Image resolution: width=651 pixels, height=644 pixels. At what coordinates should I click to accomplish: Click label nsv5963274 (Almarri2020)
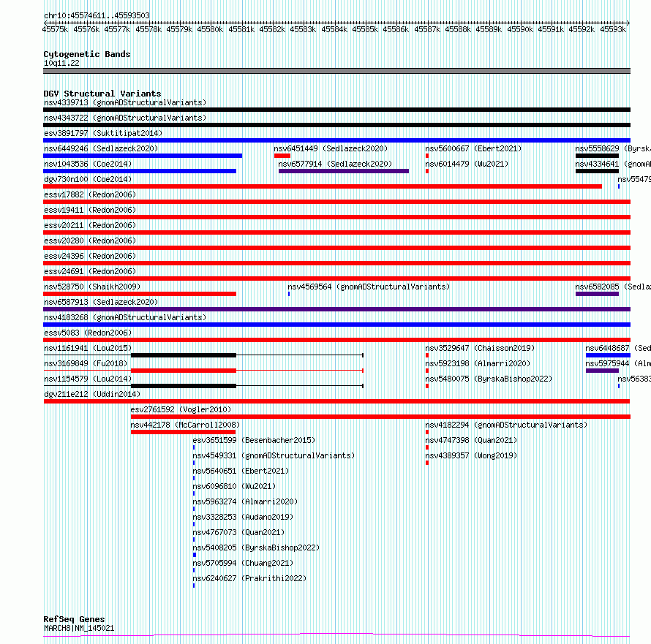point(245,501)
